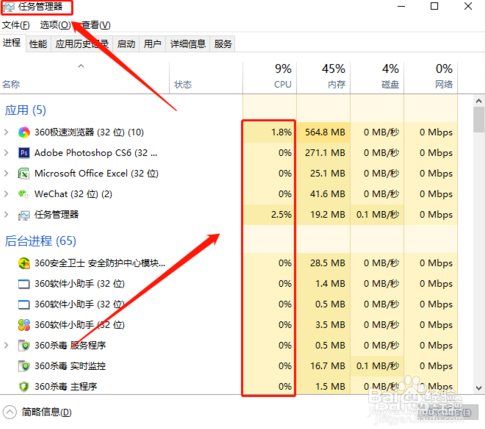Select the 360杀毒 主程序 row name

[66, 386]
